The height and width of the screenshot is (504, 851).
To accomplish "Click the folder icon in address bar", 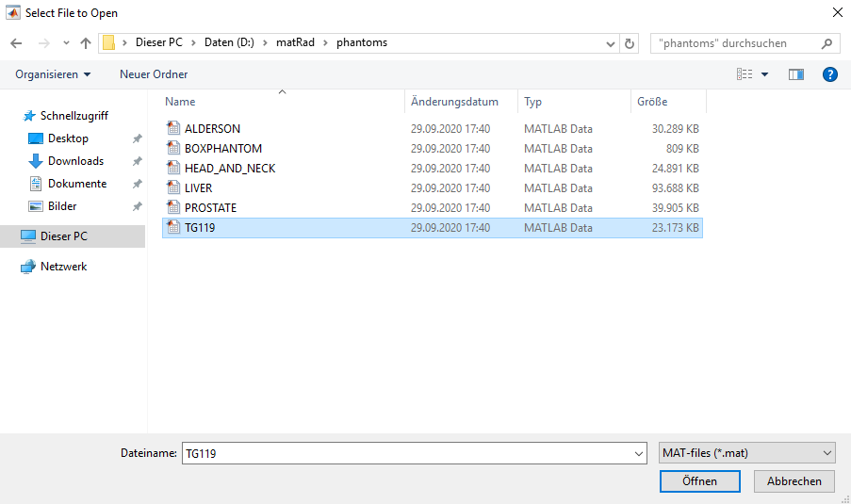I will (109, 42).
